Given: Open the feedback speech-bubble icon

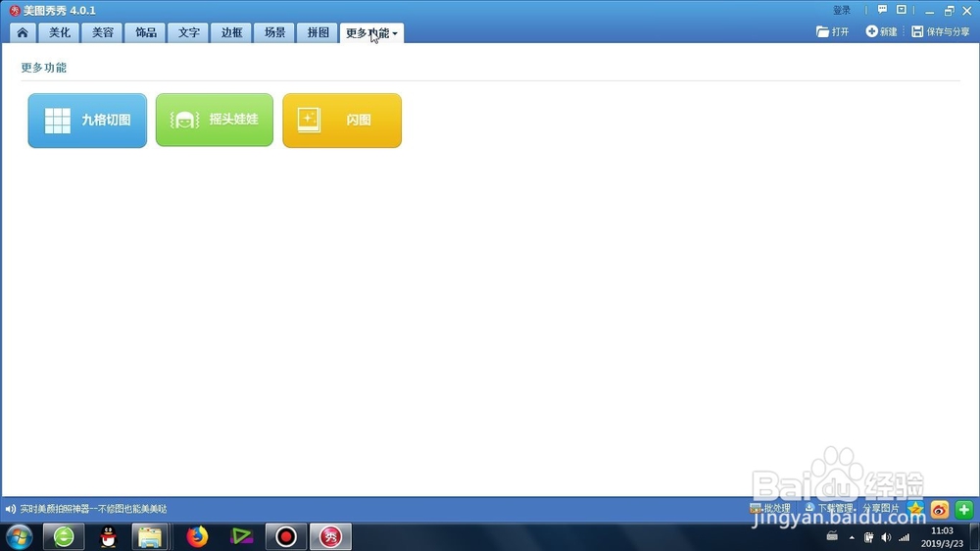Looking at the screenshot, I should click(882, 10).
